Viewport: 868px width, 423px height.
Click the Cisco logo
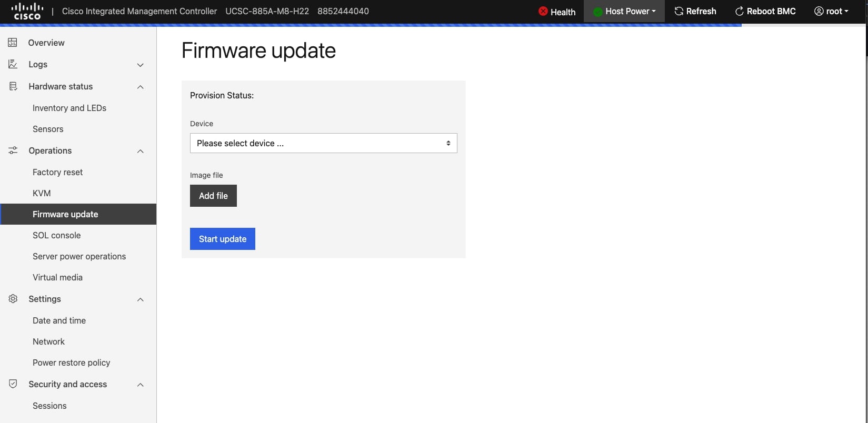(27, 11)
